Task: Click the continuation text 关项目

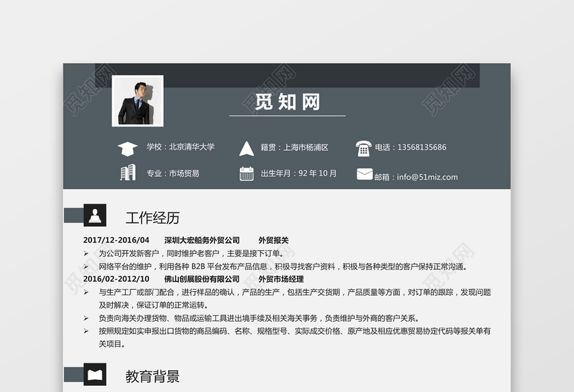Action: coord(112,344)
